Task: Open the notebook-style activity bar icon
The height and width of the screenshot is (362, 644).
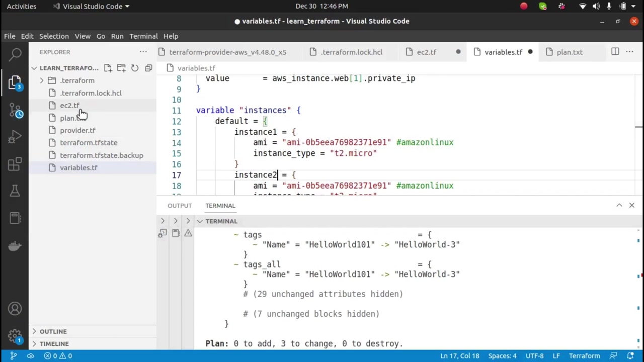Action: pos(15,218)
